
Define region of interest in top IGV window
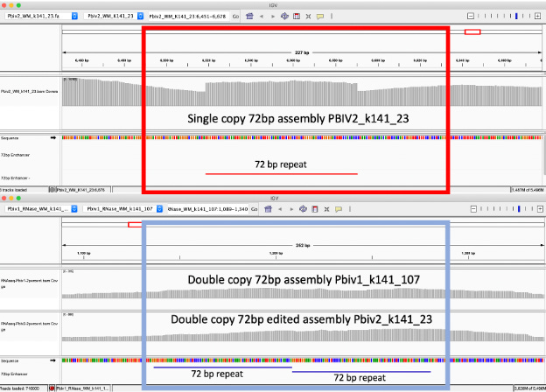(297, 16)
